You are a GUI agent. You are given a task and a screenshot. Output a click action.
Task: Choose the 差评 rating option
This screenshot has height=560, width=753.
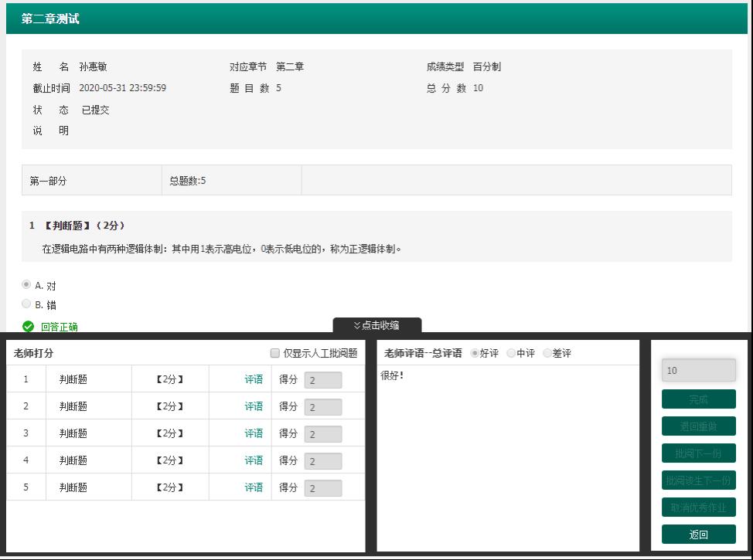click(547, 354)
